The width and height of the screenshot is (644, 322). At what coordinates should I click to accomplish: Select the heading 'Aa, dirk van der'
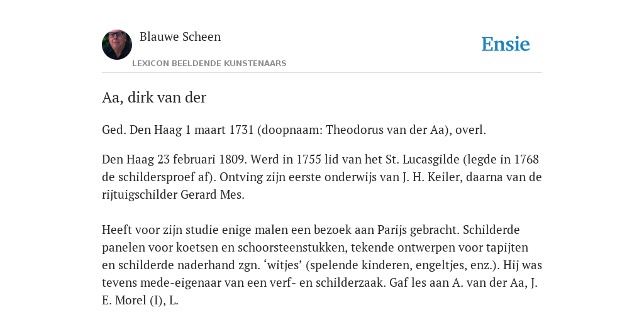point(154,97)
